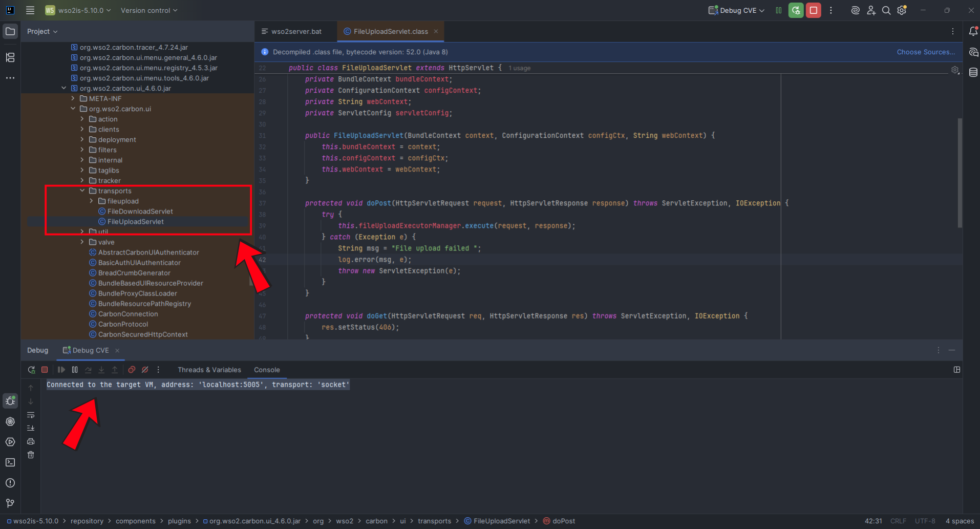
Task: Switch to the Threads & Variables tab
Action: click(209, 370)
